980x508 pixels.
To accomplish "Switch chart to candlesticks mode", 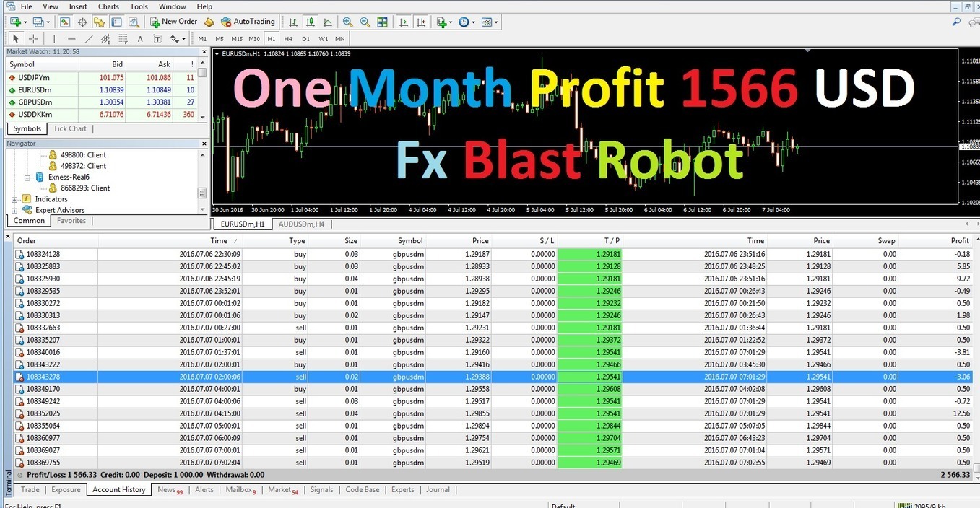I will pyautogui.click(x=311, y=22).
